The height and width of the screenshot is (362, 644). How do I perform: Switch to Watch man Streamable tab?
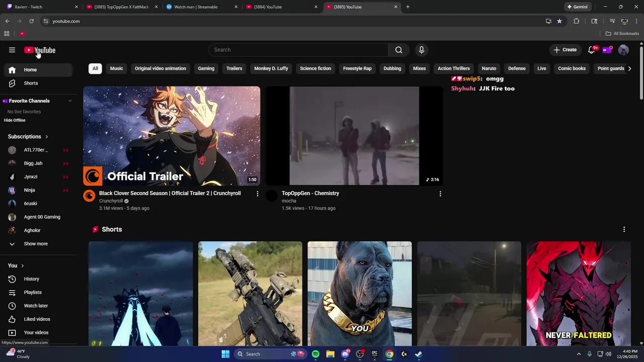202,7
